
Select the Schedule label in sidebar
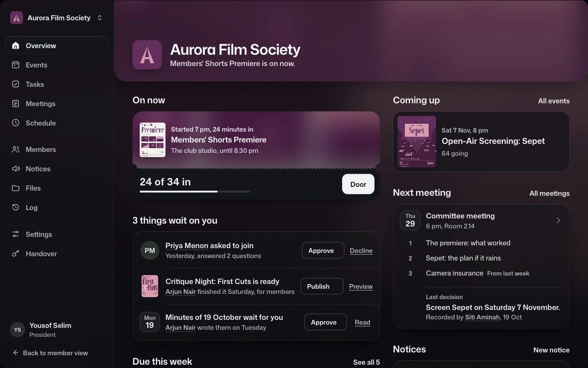click(x=41, y=123)
